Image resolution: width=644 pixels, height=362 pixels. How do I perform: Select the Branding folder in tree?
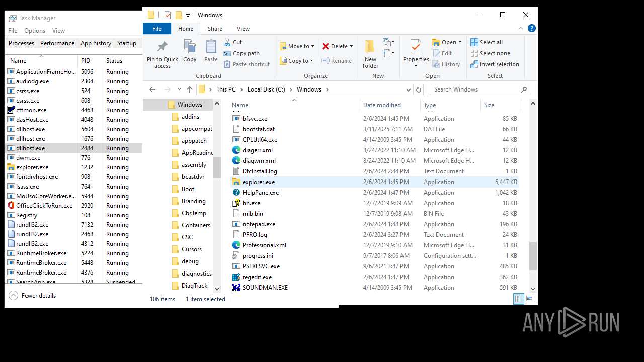194,201
